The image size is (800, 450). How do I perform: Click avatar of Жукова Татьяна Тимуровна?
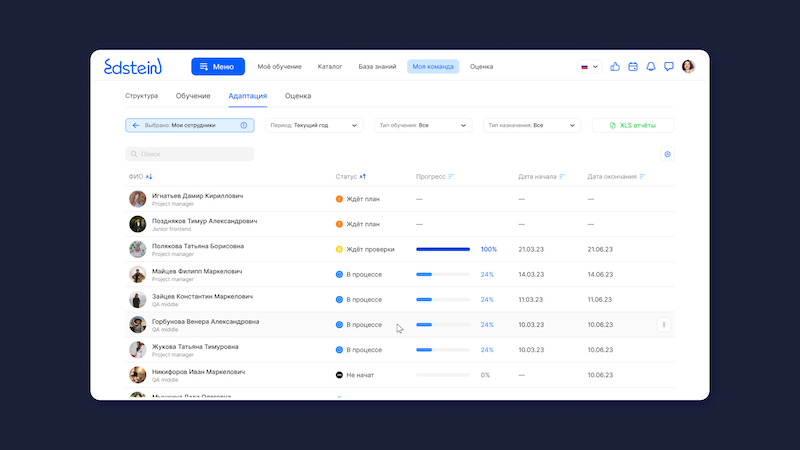[x=137, y=350]
